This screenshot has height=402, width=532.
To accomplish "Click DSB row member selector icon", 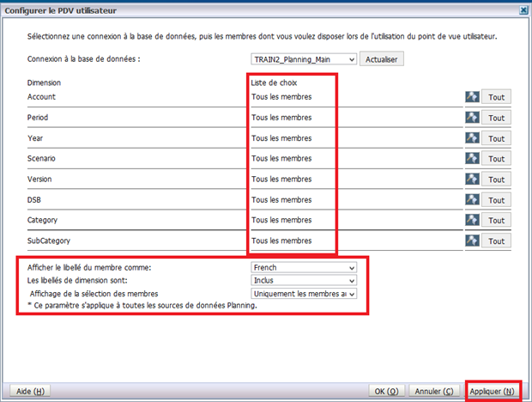I will 471,200.
